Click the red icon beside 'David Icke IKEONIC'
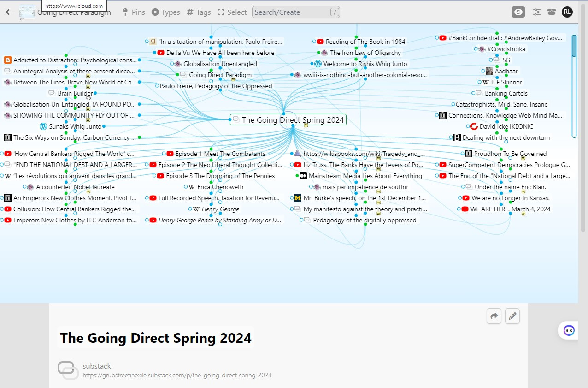The image size is (588, 388). click(474, 126)
